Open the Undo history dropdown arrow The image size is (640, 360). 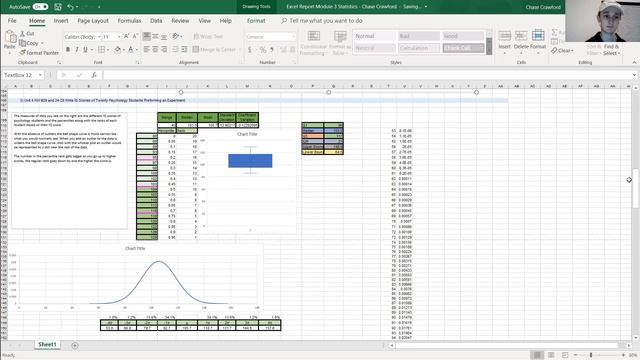[77, 7]
